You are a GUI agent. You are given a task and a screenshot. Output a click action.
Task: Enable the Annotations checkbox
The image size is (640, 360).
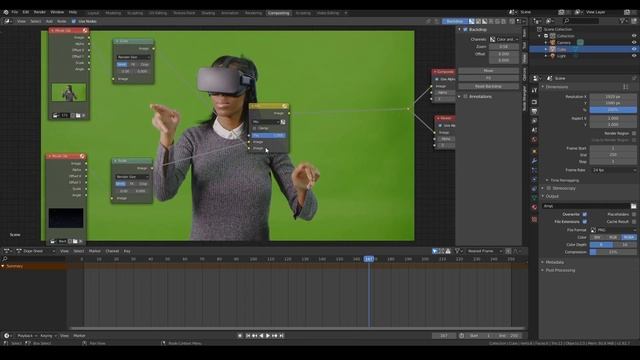[x=465, y=96]
